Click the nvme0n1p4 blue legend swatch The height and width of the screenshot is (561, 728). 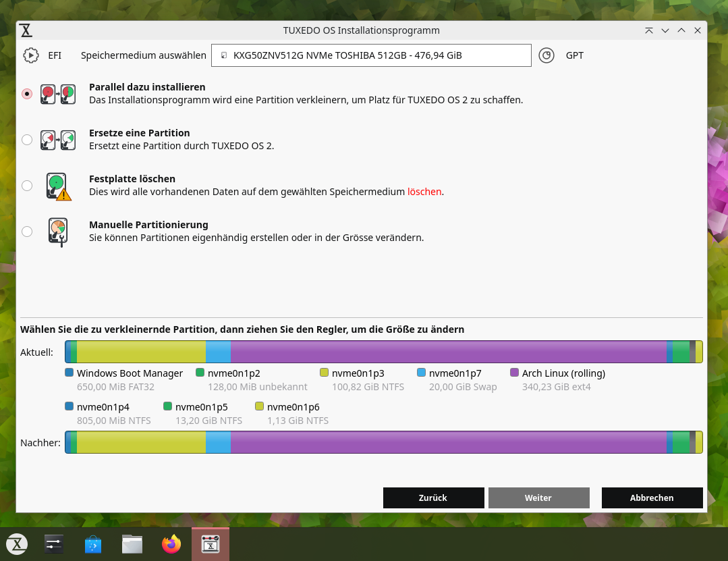click(69, 406)
